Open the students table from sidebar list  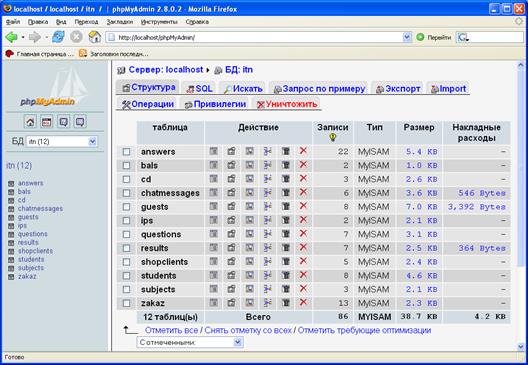coord(31,260)
